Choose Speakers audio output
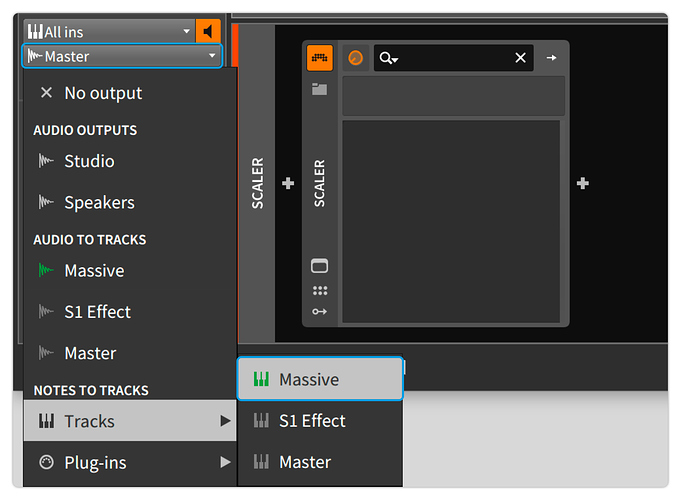 [x=130, y=202]
